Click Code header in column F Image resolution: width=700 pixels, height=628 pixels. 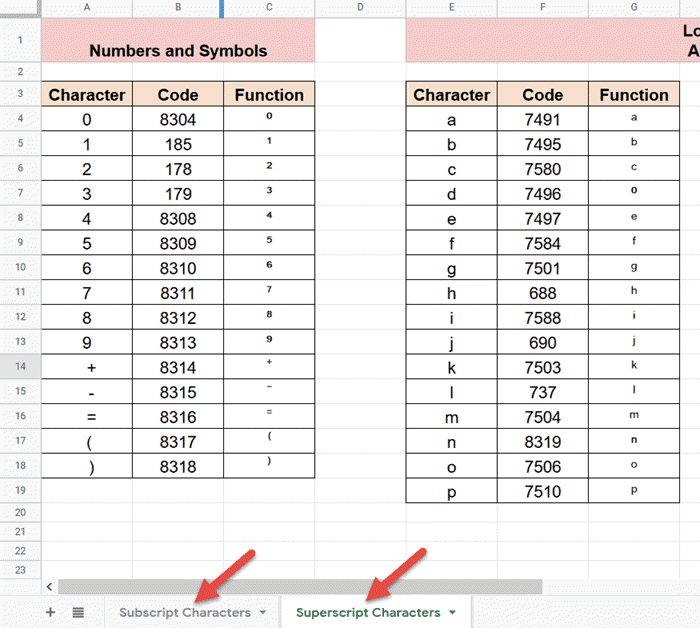click(542, 94)
